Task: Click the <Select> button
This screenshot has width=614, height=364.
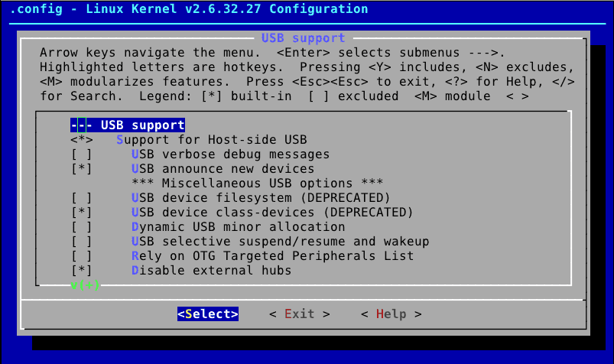Action: pos(208,314)
